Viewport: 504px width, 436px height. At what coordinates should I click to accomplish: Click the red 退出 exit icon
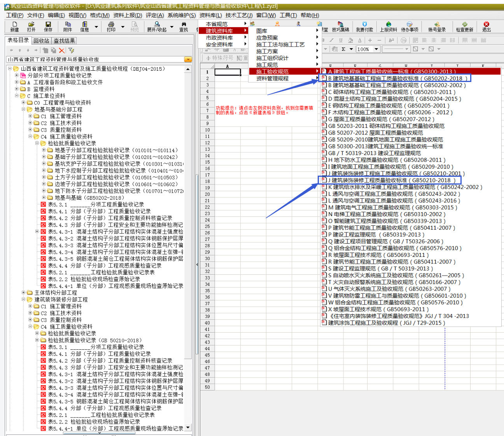click(486, 26)
